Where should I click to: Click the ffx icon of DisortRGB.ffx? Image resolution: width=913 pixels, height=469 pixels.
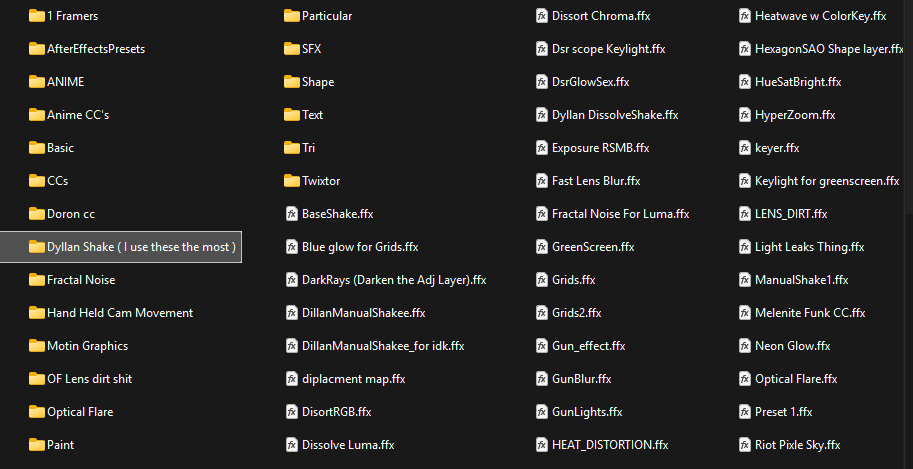point(292,412)
